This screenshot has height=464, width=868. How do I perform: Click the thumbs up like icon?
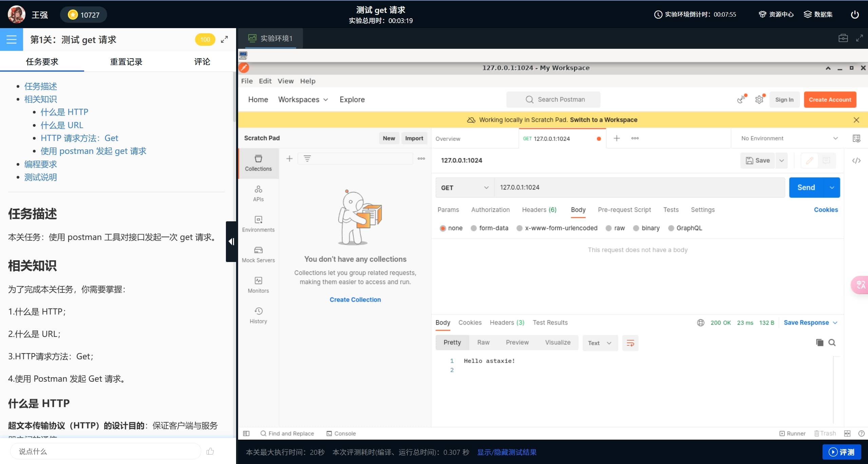pyautogui.click(x=210, y=451)
